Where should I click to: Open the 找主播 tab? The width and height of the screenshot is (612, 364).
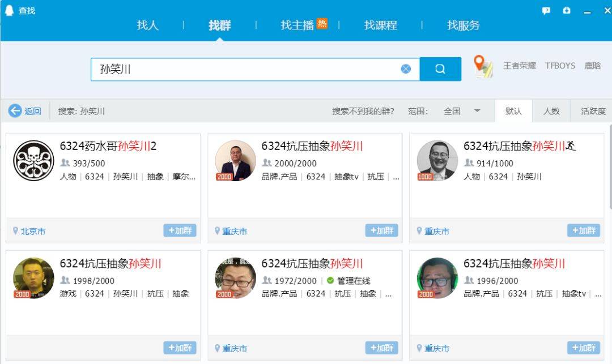point(297,25)
